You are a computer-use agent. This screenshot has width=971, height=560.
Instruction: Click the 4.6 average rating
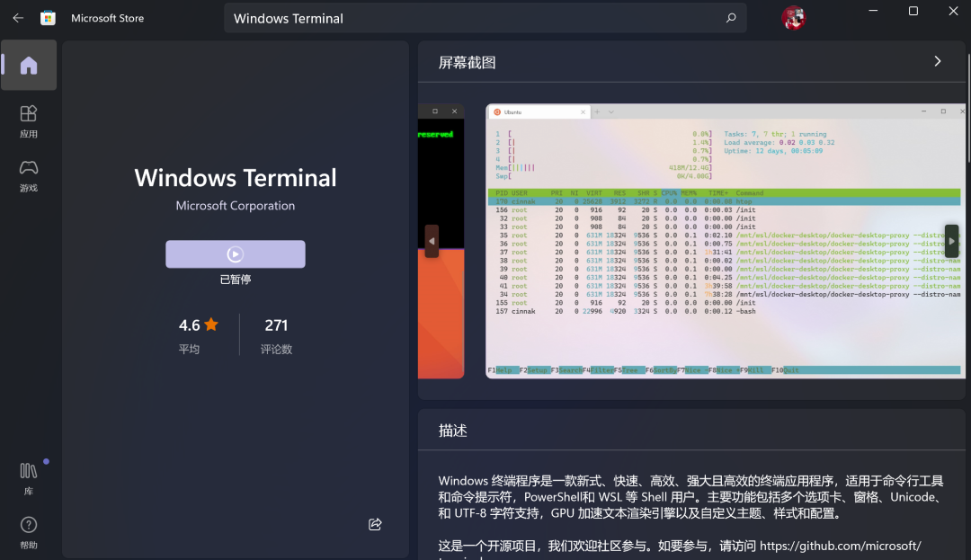click(198, 324)
